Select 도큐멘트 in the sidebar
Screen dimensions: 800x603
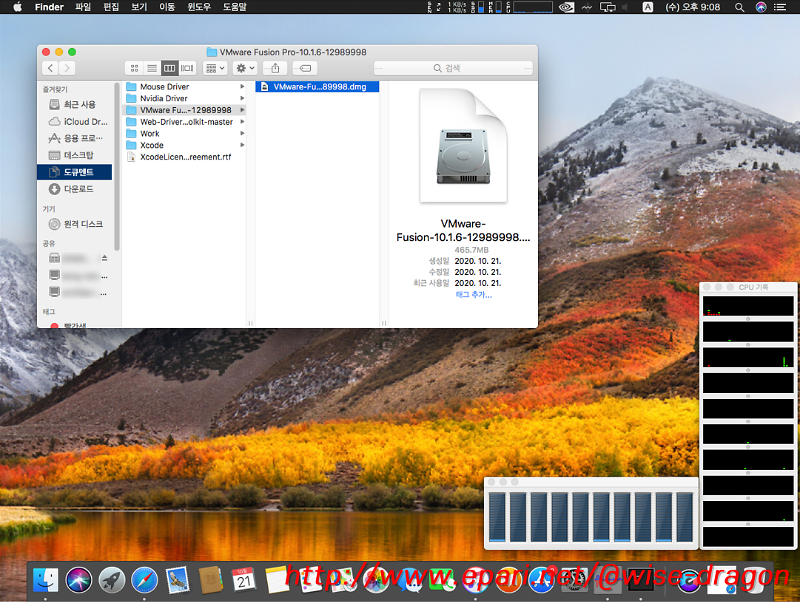click(74, 172)
